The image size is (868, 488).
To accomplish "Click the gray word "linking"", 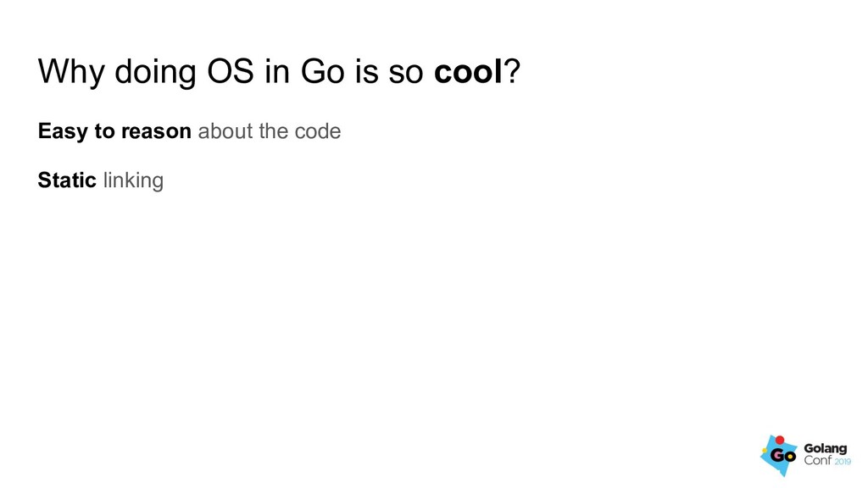I will pos(133,181).
